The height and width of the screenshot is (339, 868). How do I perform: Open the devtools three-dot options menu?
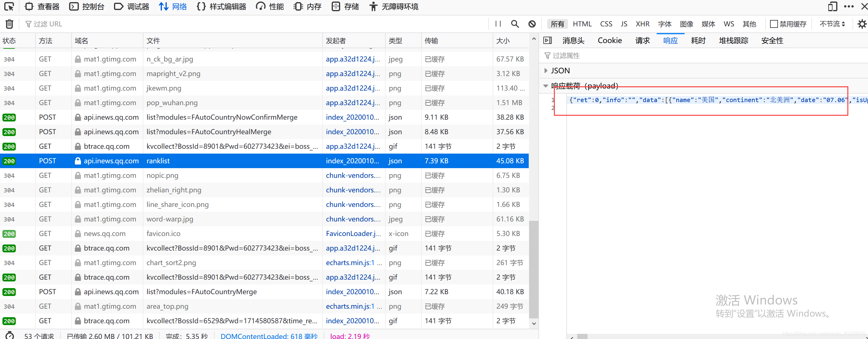(849, 6)
